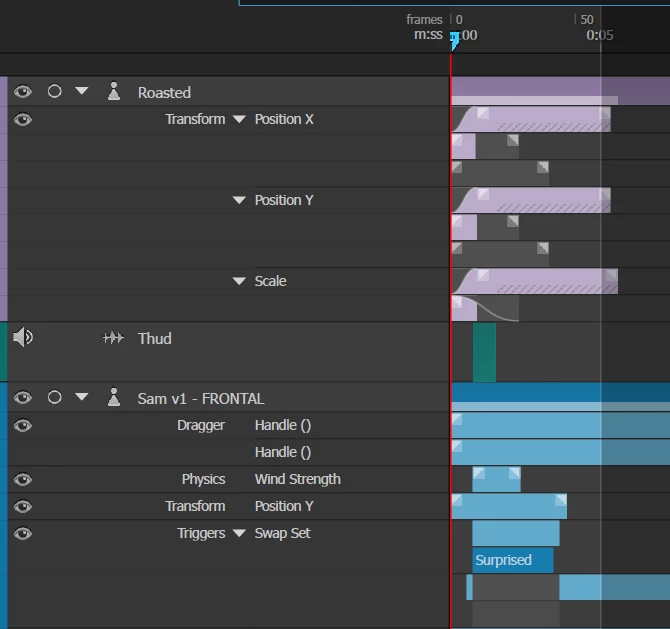Collapse the Triggers Swap Set arrow

coord(239,533)
